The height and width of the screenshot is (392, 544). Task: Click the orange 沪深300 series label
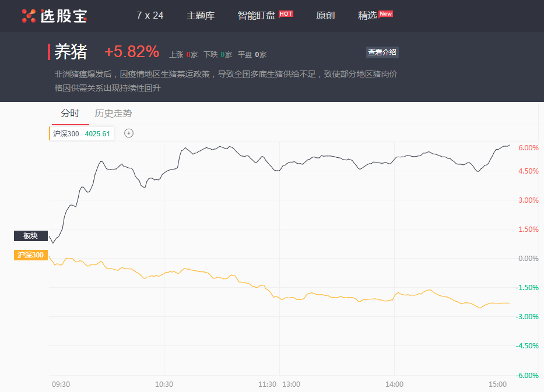pyautogui.click(x=30, y=255)
